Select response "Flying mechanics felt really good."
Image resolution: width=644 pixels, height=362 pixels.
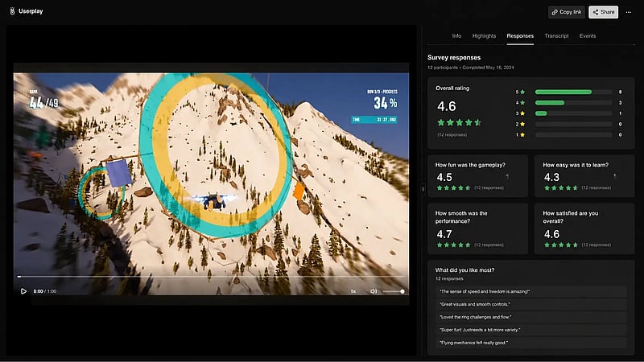tap(531, 343)
